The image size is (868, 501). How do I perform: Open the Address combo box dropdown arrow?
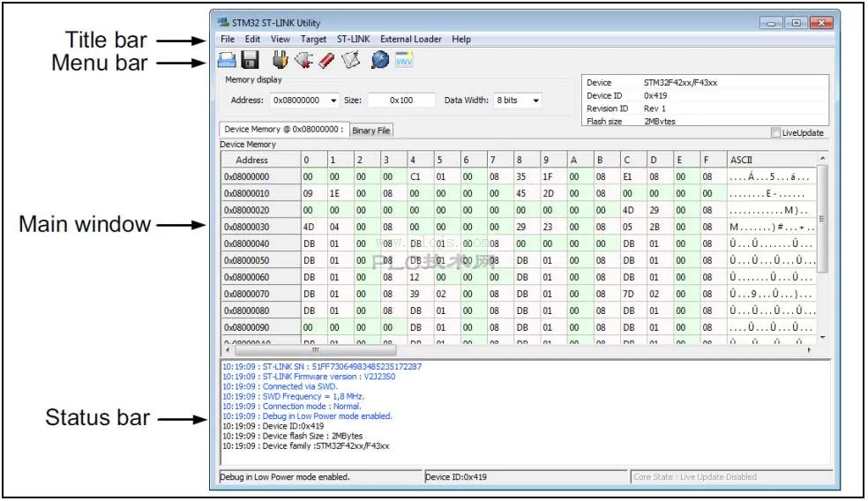(x=333, y=101)
